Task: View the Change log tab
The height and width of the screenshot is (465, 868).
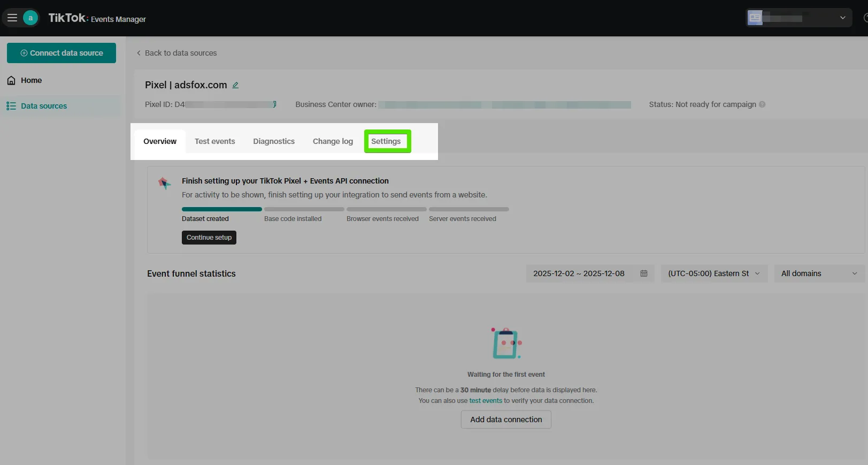Action: (x=333, y=141)
